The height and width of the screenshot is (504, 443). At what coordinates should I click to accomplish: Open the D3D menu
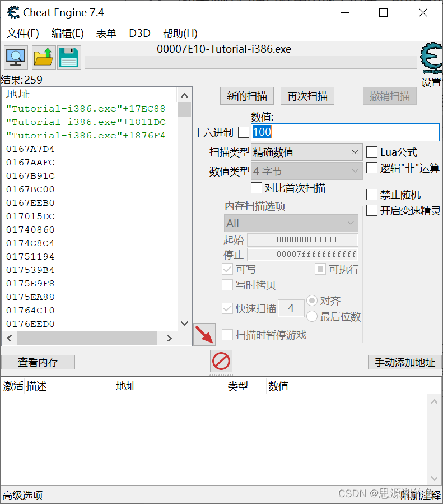coord(139,34)
